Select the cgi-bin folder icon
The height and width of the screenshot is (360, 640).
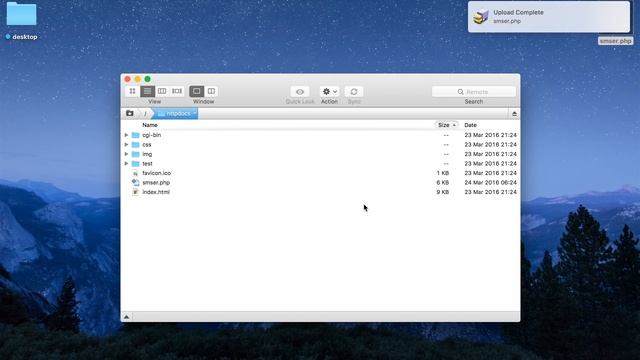point(136,135)
